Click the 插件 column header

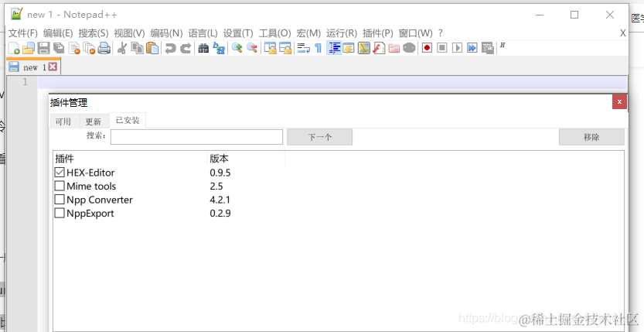pos(130,159)
